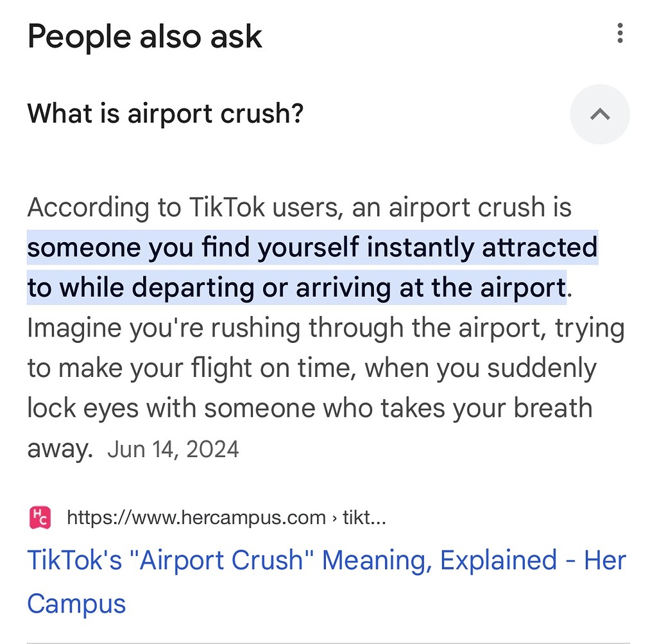The width and height of the screenshot is (657, 644).
Task: Collapse the 'What is airport crush?' answer
Action: pyautogui.click(x=599, y=114)
